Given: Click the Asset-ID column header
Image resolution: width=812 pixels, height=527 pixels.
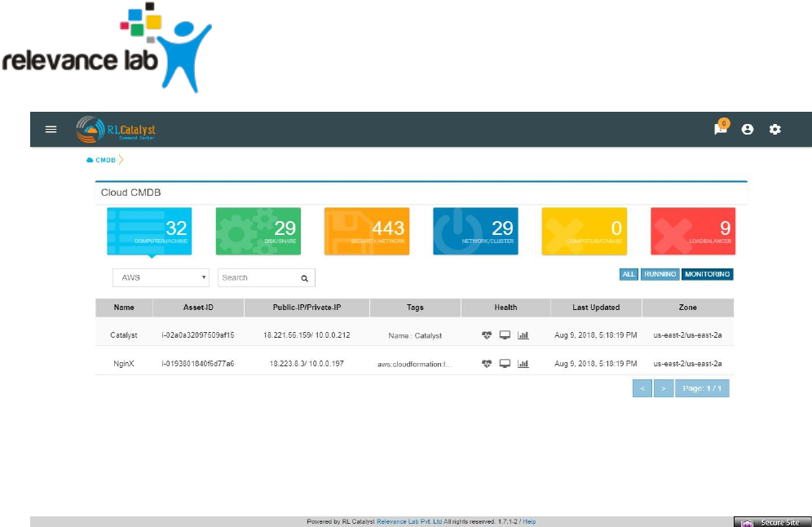Looking at the screenshot, I should (198, 308).
